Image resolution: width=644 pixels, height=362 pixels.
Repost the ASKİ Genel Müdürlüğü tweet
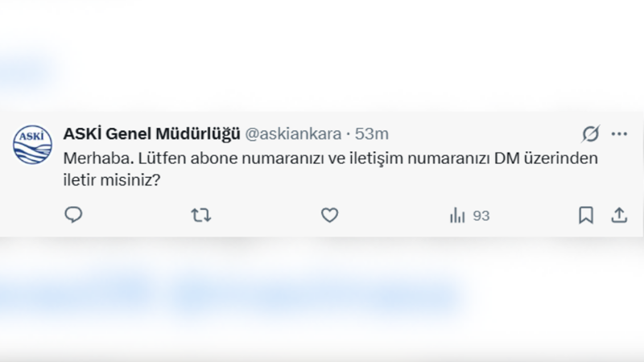pyautogui.click(x=200, y=215)
